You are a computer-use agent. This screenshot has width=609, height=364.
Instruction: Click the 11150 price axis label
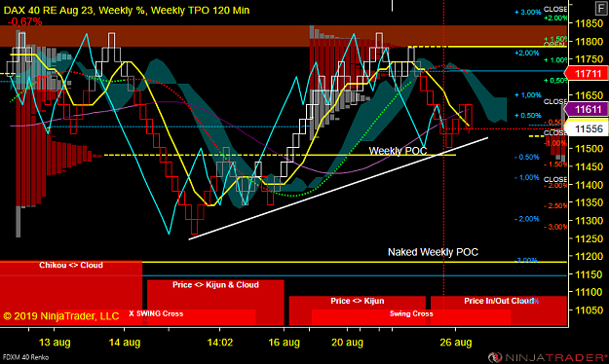tap(589, 274)
